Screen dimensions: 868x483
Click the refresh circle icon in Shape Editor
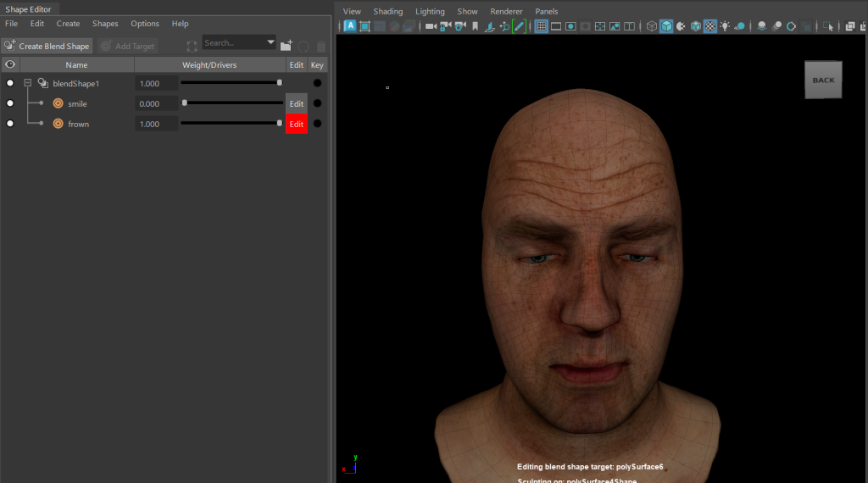[x=303, y=46]
